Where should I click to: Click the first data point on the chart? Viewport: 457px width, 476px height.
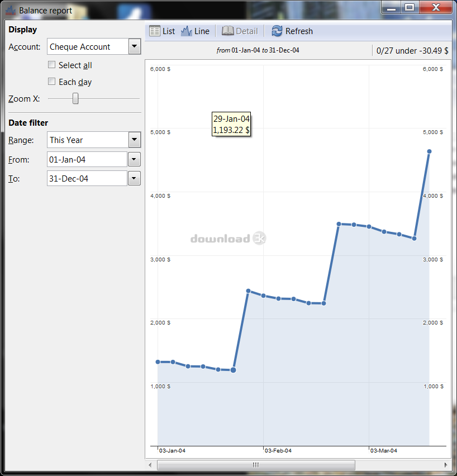pyautogui.click(x=158, y=362)
